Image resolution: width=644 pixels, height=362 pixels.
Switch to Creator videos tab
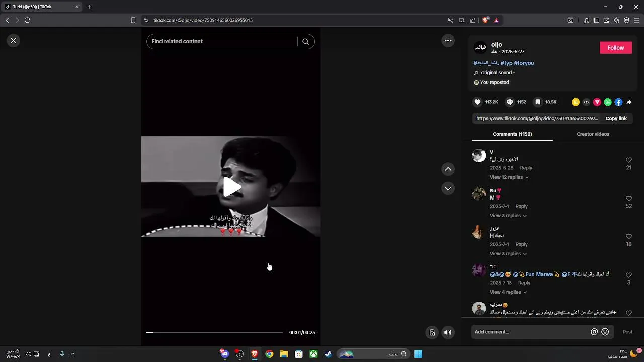tap(593, 134)
